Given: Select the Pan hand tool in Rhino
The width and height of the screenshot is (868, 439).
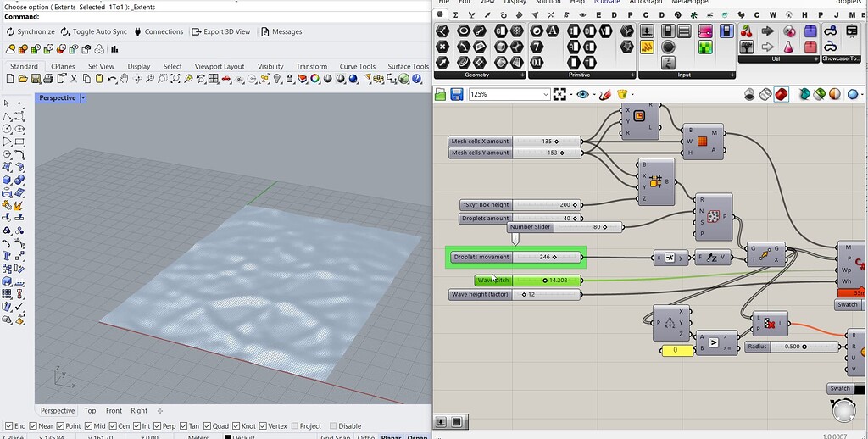Looking at the screenshot, I should point(124,79).
